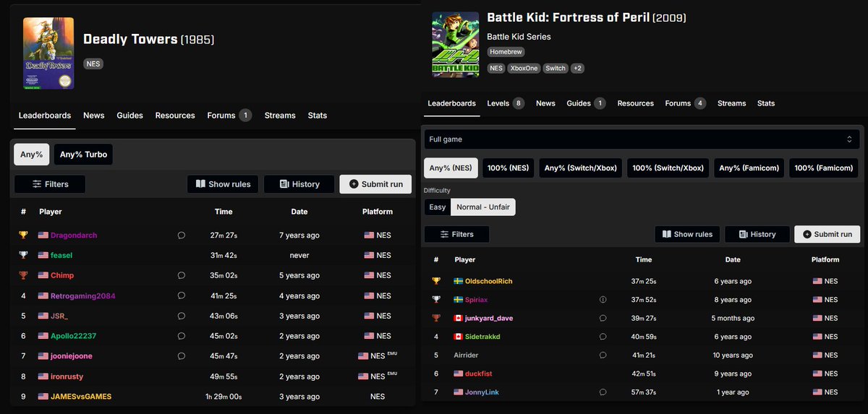Viewport: 868px width, 414px height.
Task: Open comment icon on Dragondarch's run
Action: pyautogui.click(x=182, y=235)
